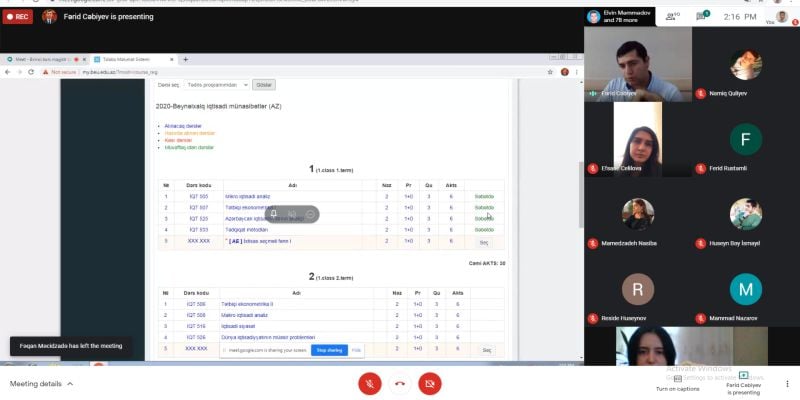Unmute the microphone in Meet controls
The width and height of the screenshot is (800, 400).
(x=370, y=384)
